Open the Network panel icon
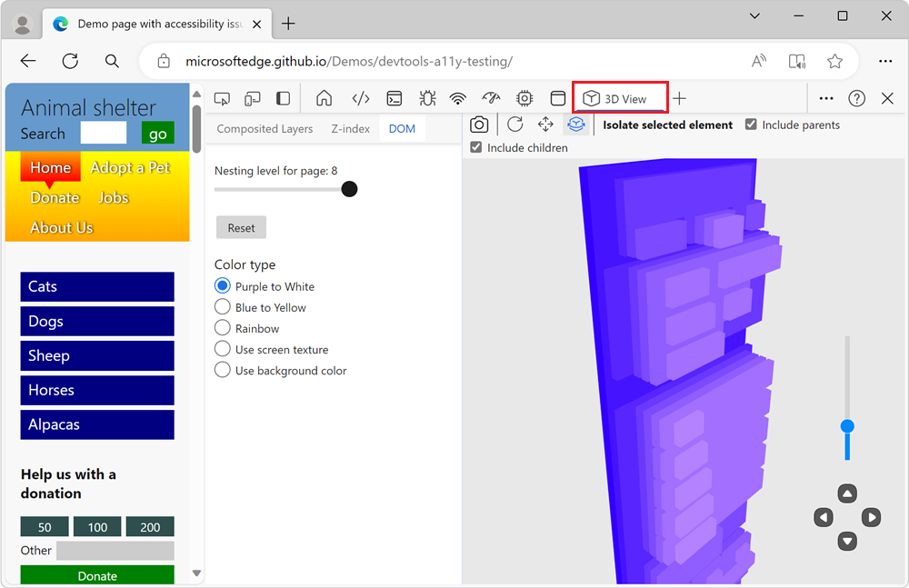Viewport: 909px width, 588px height. click(457, 98)
